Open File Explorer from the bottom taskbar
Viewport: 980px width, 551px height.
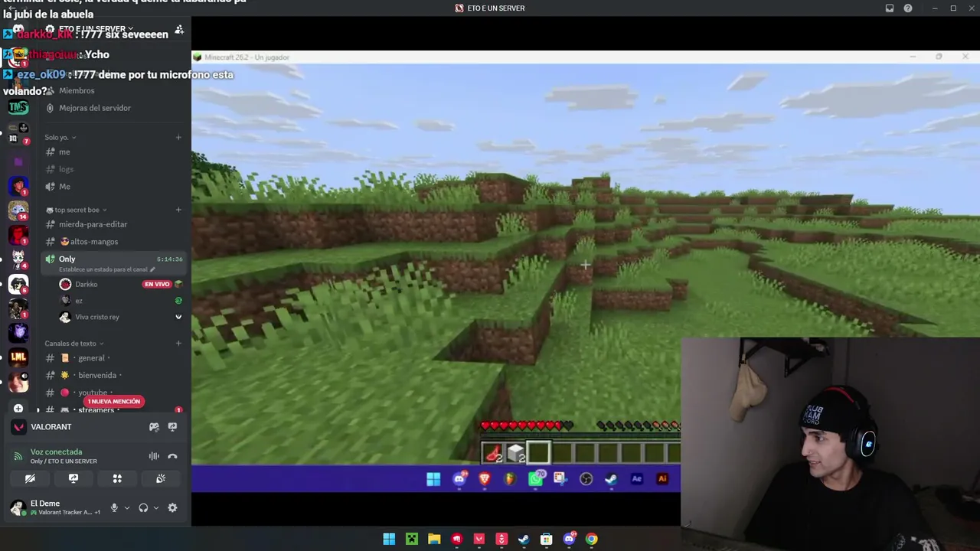click(x=434, y=539)
